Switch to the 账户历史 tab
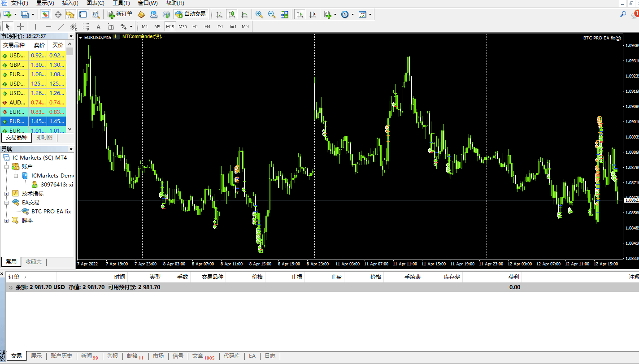 pos(61,356)
